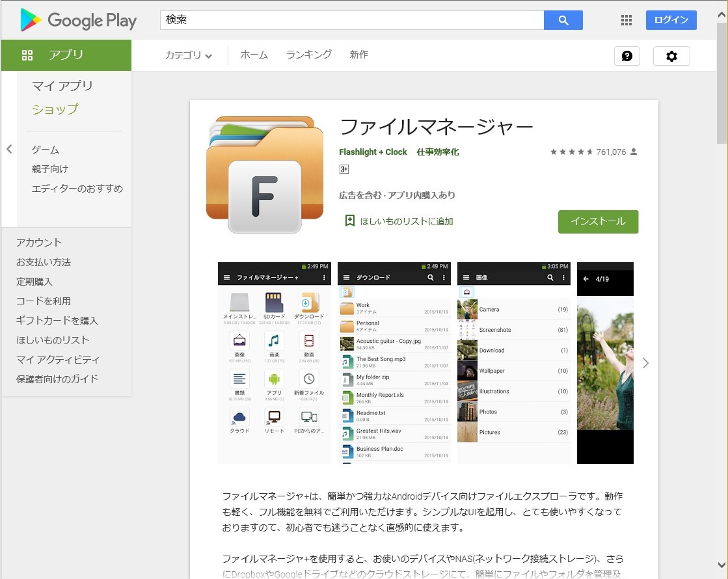Open the ホーム tab
The height and width of the screenshot is (579, 728).
tap(254, 55)
